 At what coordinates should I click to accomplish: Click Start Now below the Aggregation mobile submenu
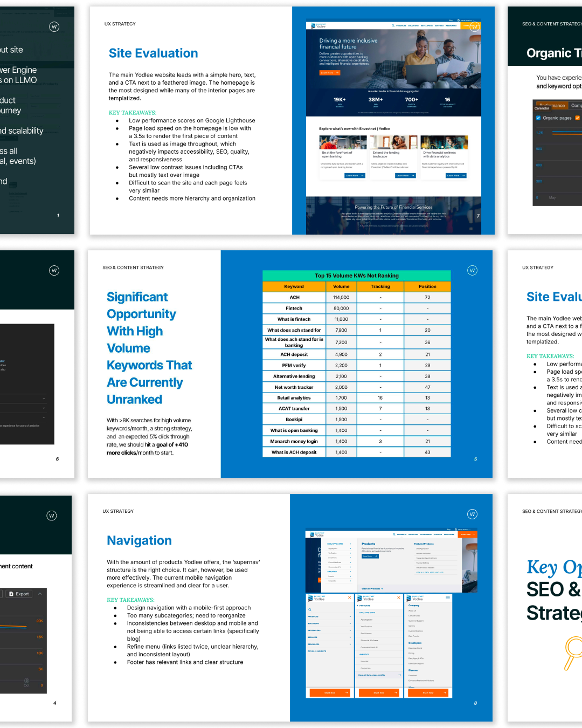(379, 692)
